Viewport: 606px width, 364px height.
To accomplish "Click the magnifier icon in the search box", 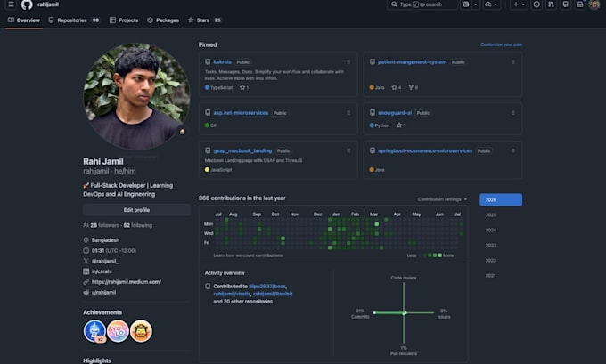I will pos(394,4).
